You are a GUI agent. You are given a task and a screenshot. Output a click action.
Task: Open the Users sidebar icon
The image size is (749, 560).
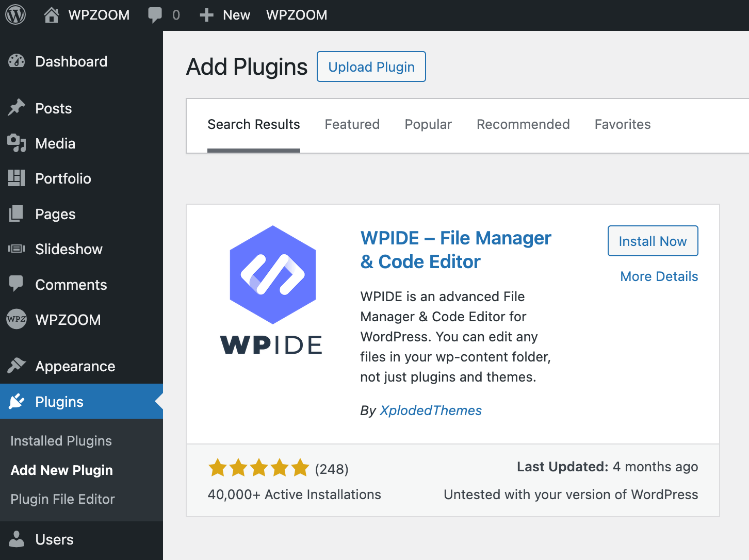(x=17, y=539)
